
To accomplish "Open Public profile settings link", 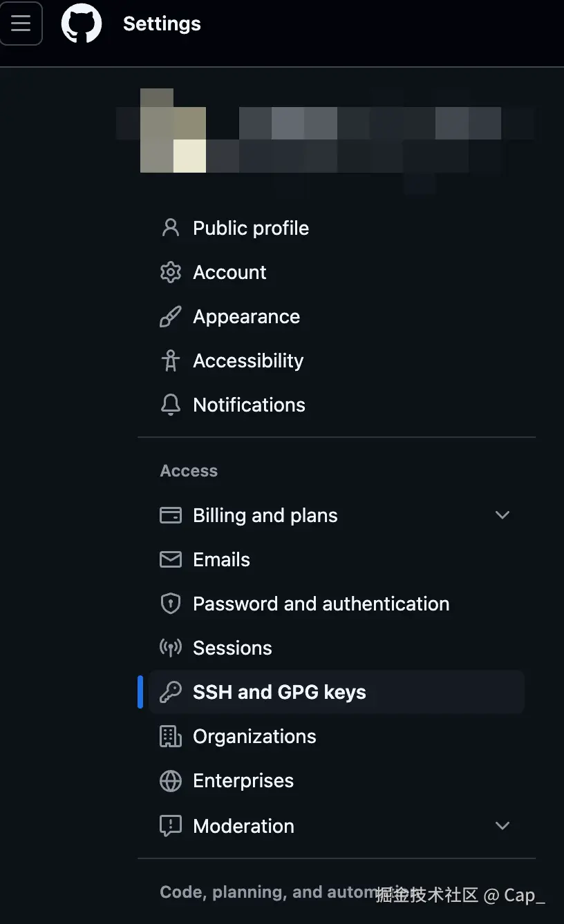I will click(x=251, y=228).
